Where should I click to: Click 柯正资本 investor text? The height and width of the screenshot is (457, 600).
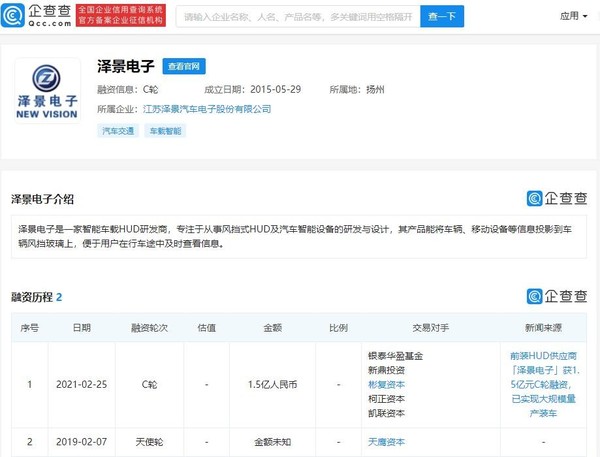(x=386, y=399)
